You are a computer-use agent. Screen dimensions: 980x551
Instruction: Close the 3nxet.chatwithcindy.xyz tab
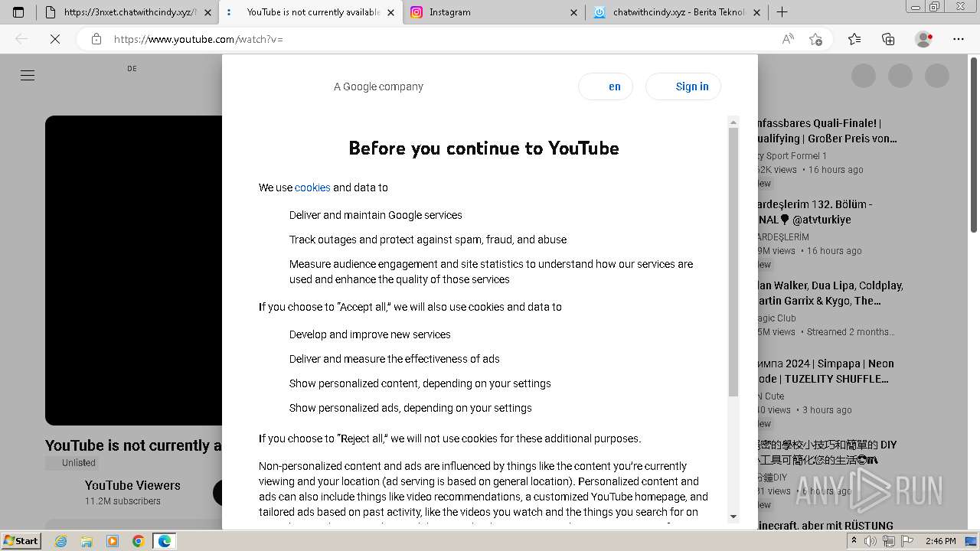(x=207, y=12)
